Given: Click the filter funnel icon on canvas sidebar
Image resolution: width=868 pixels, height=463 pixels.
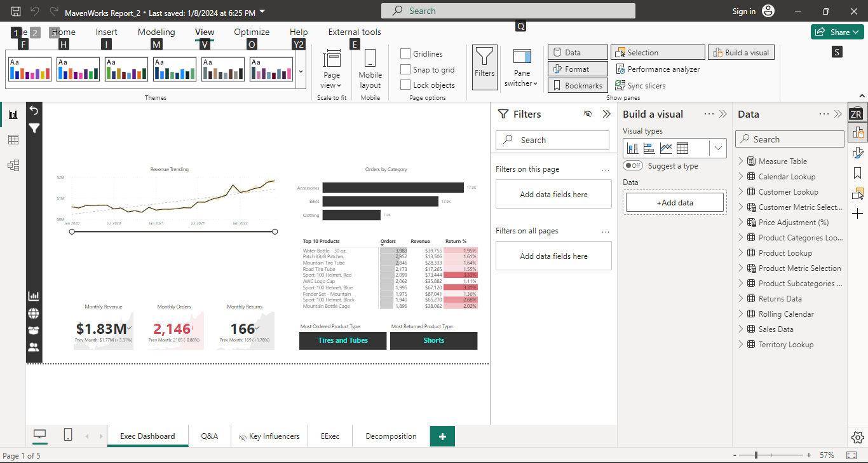Looking at the screenshot, I should (34, 128).
